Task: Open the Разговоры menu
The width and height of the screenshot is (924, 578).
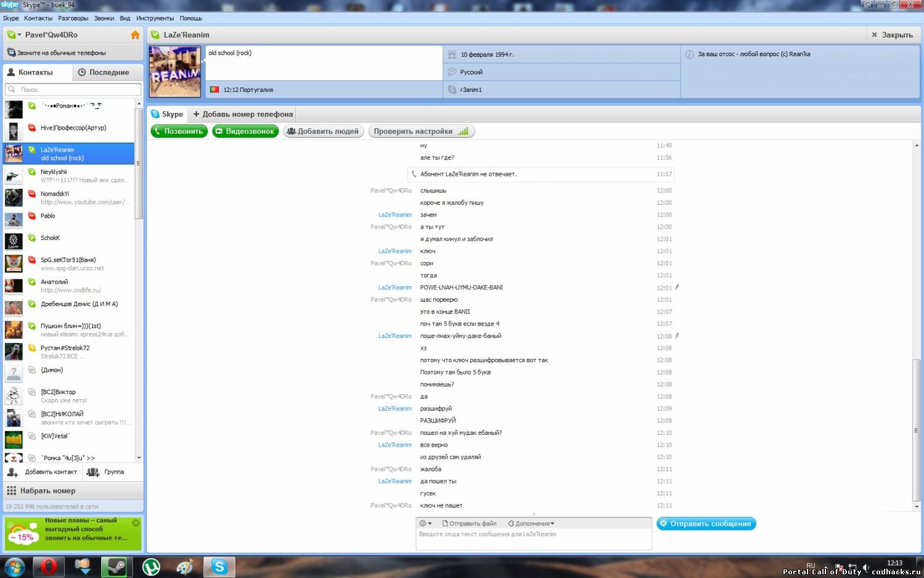Action: coord(73,18)
